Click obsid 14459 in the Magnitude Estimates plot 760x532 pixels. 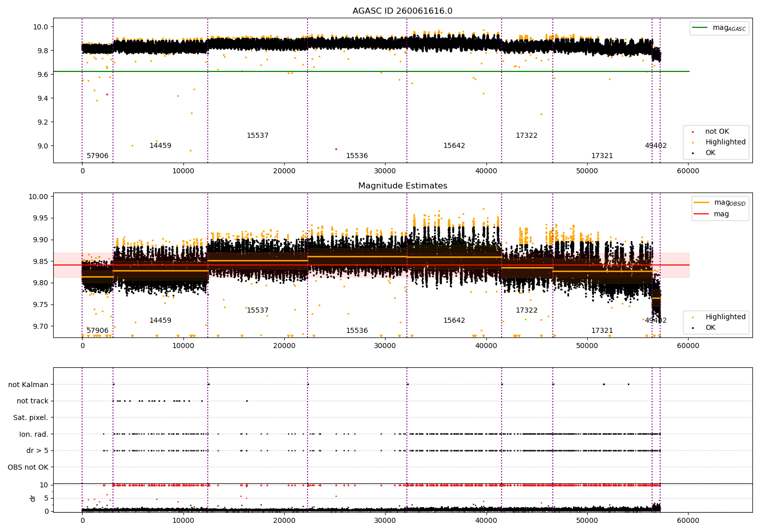tap(160, 321)
